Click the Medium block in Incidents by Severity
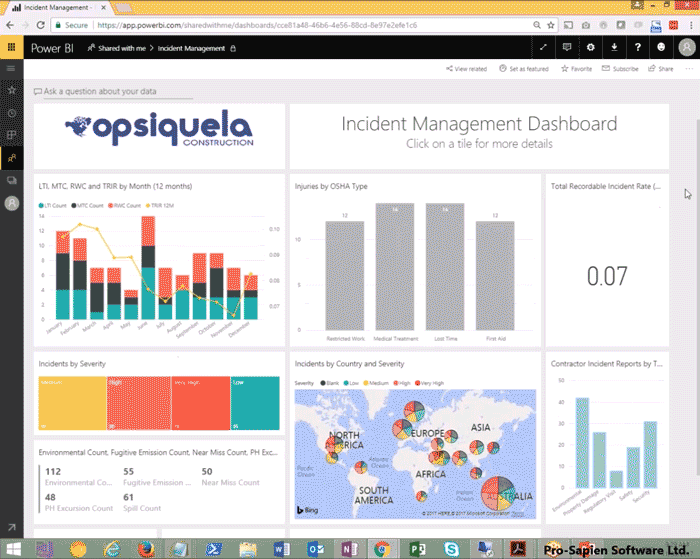 point(72,403)
